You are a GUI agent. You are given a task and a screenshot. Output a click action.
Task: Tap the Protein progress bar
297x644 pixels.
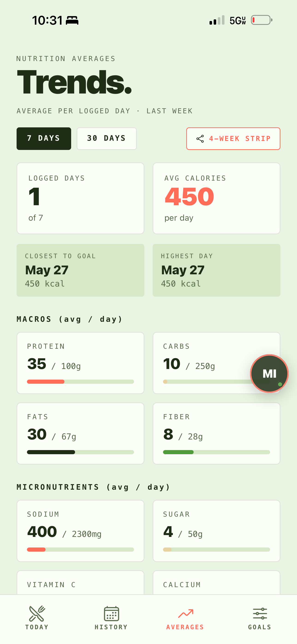point(80,381)
